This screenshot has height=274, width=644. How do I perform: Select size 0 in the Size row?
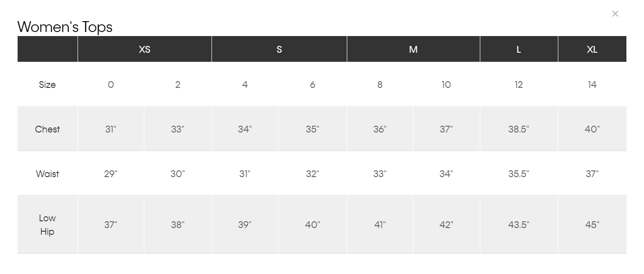pyautogui.click(x=111, y=85)
